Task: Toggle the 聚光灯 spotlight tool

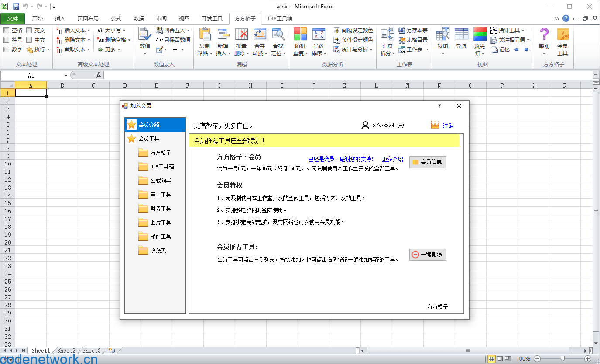Action: (480, 42)
